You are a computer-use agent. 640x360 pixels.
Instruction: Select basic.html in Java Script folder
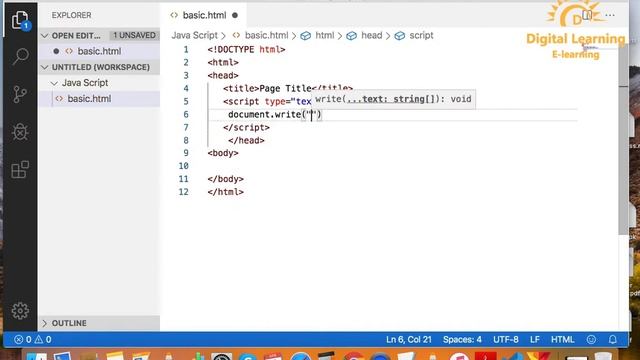pyautogui.click(x=99, y=99)
